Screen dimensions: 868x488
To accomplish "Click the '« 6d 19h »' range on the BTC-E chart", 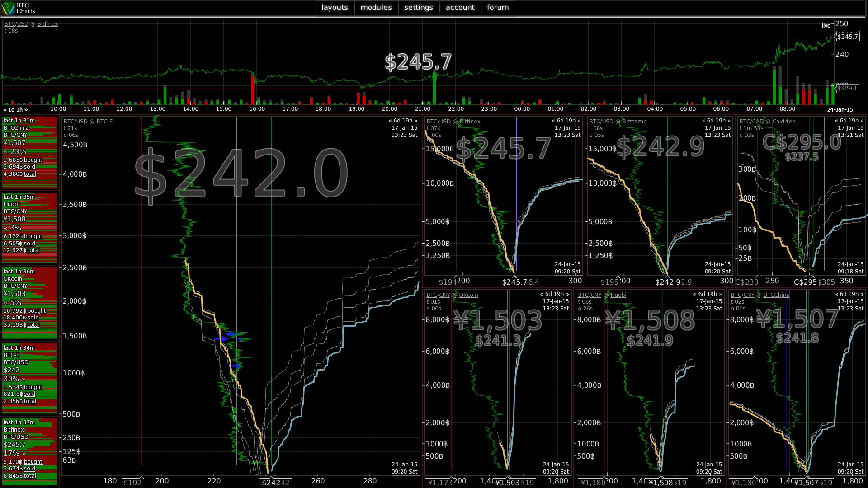I will pyautogui.click(x=403, y=121).
